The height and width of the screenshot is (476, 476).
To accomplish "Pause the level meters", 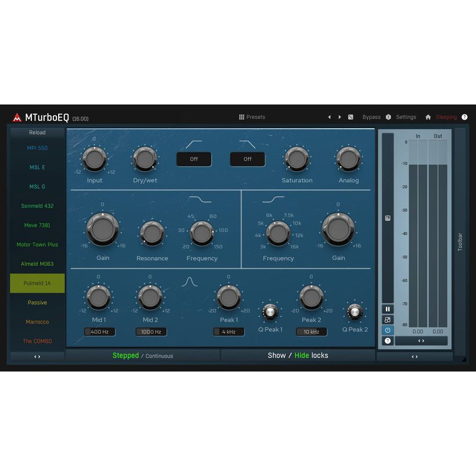I will point(388,309).
